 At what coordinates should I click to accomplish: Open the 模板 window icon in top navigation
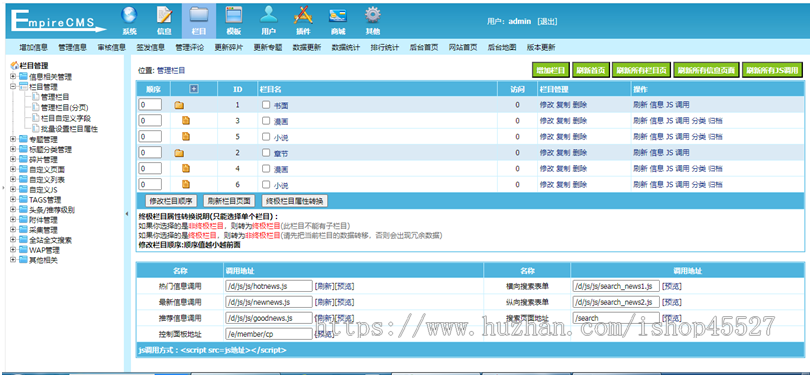(234, 14)
